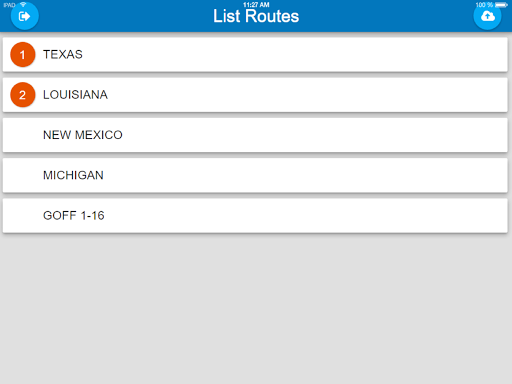Choose the MICHIGAN route
This screenshot has height=384, width=512.
click(x=255, y=175)
